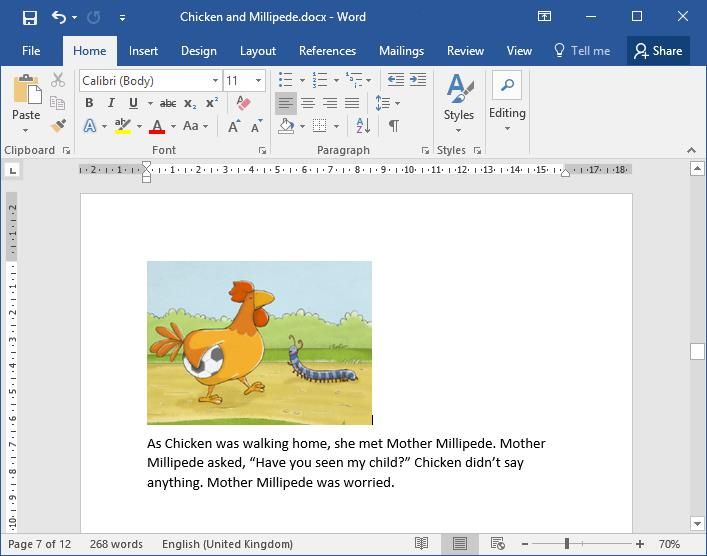Open bullet library dropdown arrow
Screen dimensions: 707x556
302,80
